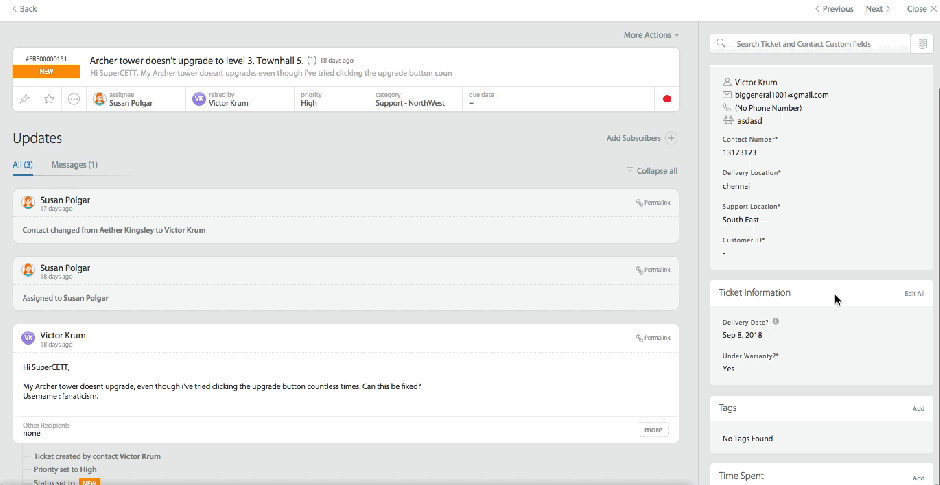Click avatar in Assigned to Susan Polgar update
Viewport: 940px width, 485px height.
(28, 270)
